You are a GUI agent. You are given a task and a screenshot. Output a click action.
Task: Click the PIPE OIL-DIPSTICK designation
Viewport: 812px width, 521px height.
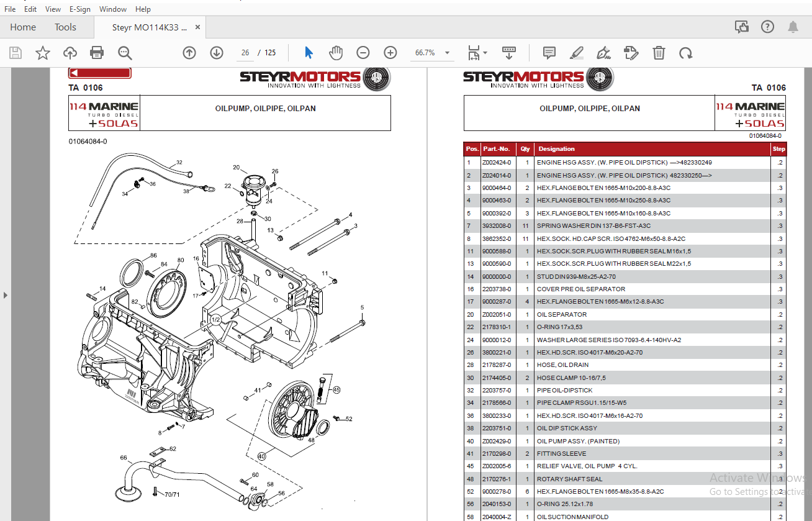point(565,391)
